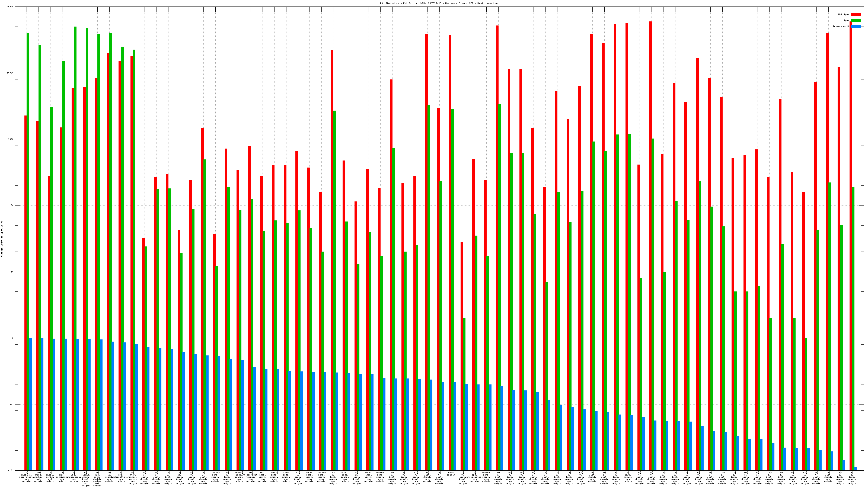Click the 'Score (0..1)' legend text
This screenshot has height=488, width=868.
[x=841, y=26]
